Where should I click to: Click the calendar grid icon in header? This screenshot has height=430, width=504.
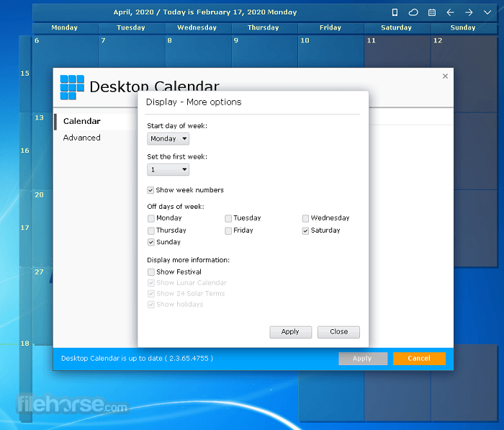tap(432, 12)
